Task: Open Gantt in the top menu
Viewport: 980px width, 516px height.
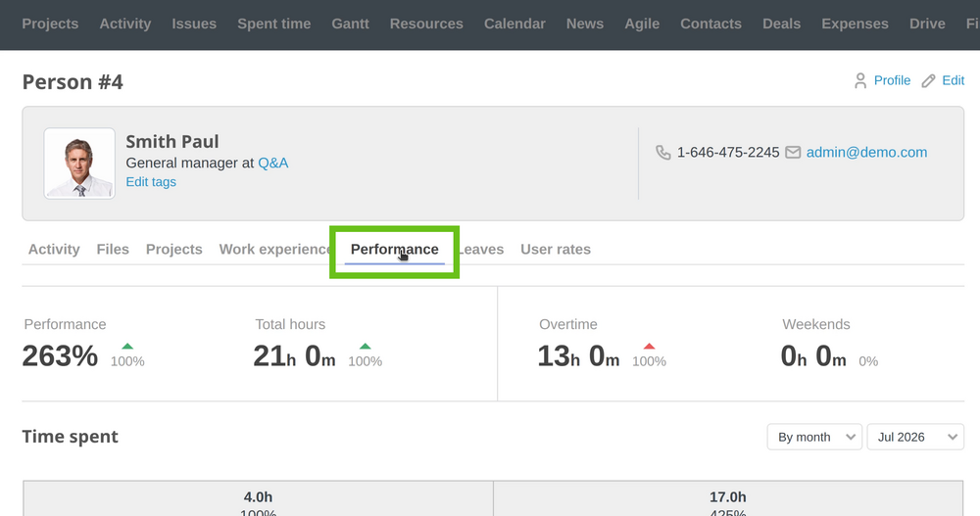Action: point(350,23)
